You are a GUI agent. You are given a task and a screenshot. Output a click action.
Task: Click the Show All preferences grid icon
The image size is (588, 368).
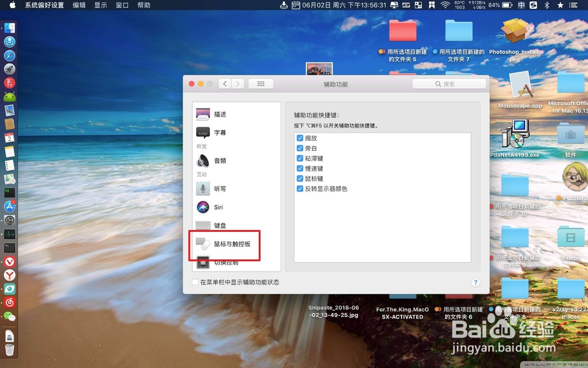click(x=260, y=83)
